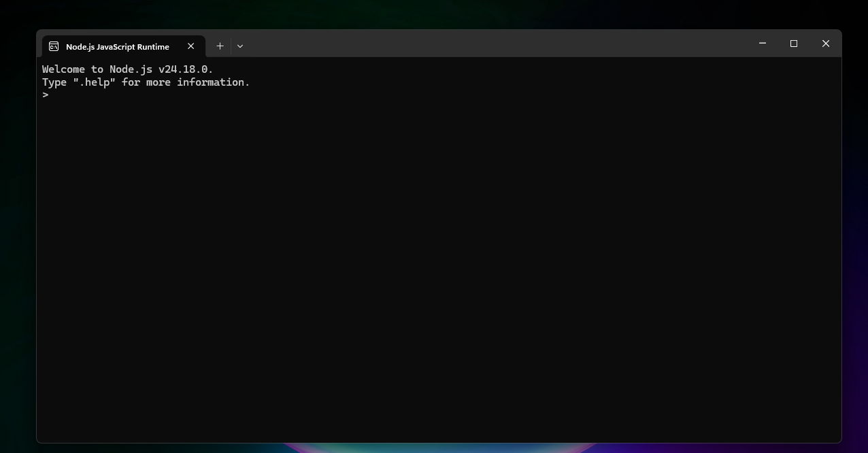Screen dimensions: 868x453
Task: Click the v24.18.0 version number text
Action: (186, 69)
